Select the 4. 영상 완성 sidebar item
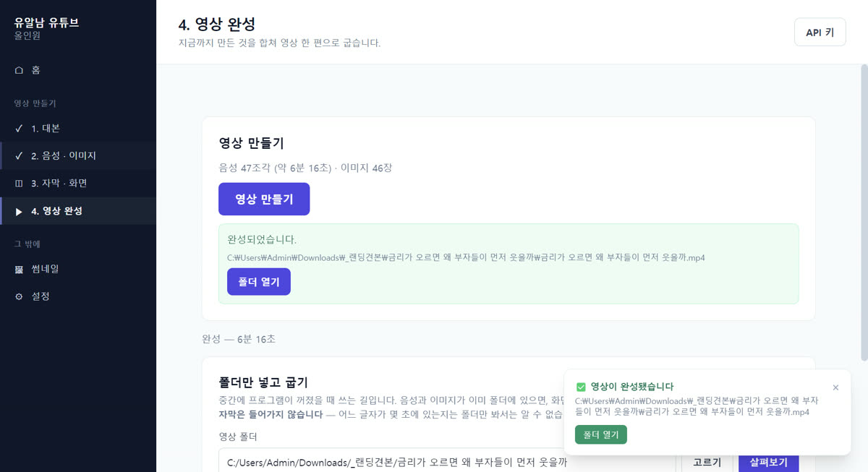Viewport: 868px width, 472px height. 78,211
